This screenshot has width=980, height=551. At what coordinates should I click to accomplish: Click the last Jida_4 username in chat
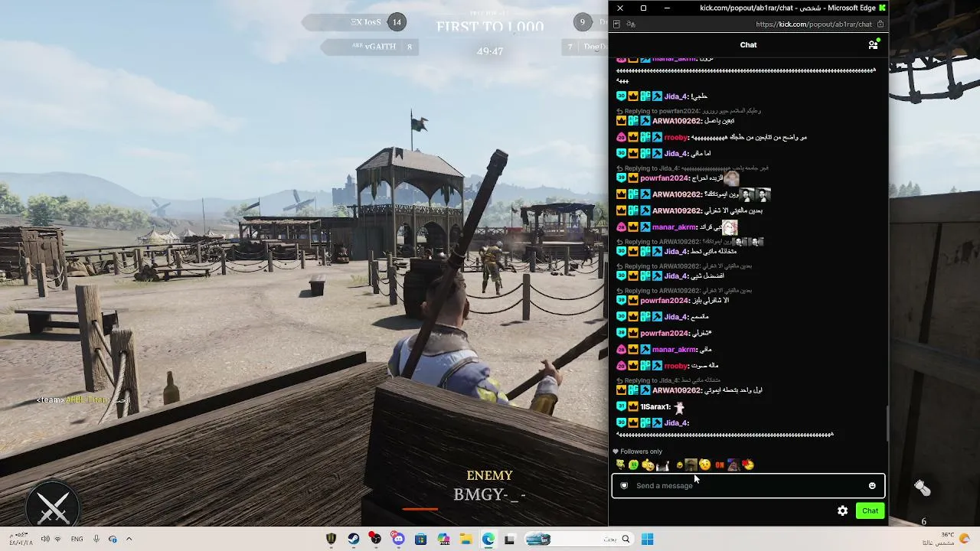point(676,423)
